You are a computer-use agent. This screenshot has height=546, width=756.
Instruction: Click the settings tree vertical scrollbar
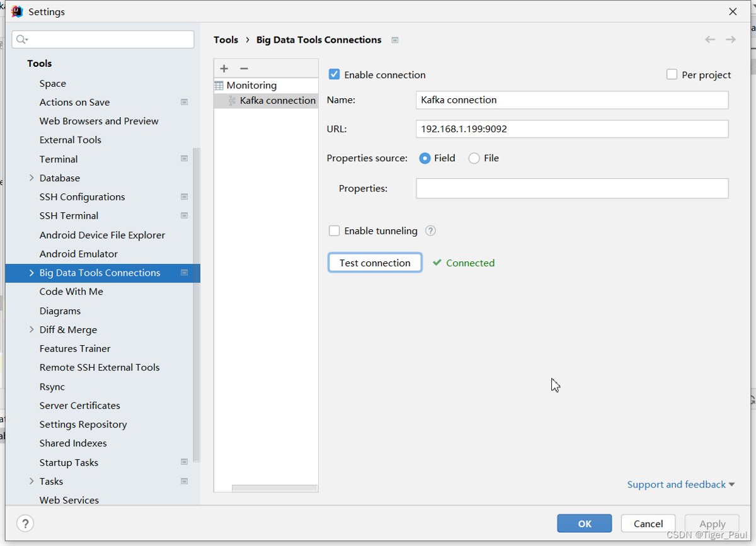[197, 305]
